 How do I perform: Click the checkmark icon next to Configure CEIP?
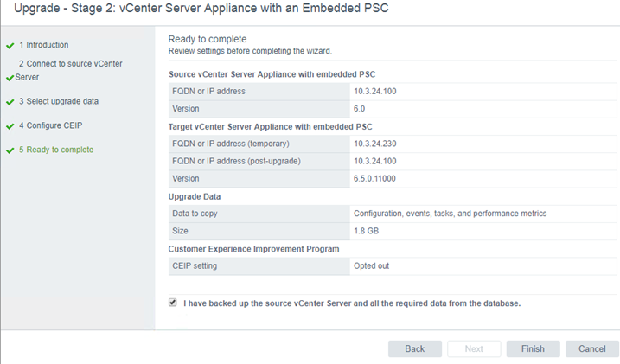point(10,126)
